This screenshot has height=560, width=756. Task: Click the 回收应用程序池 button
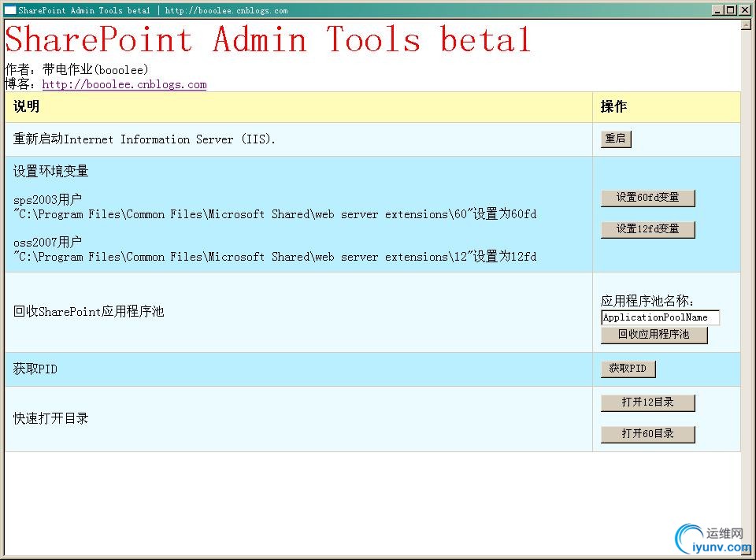(654, 335)
